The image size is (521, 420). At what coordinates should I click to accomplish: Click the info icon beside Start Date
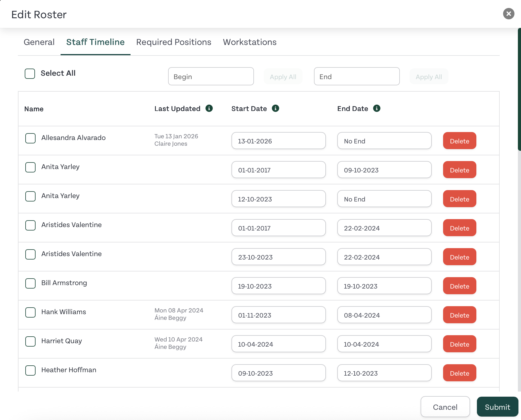(275, 108)
